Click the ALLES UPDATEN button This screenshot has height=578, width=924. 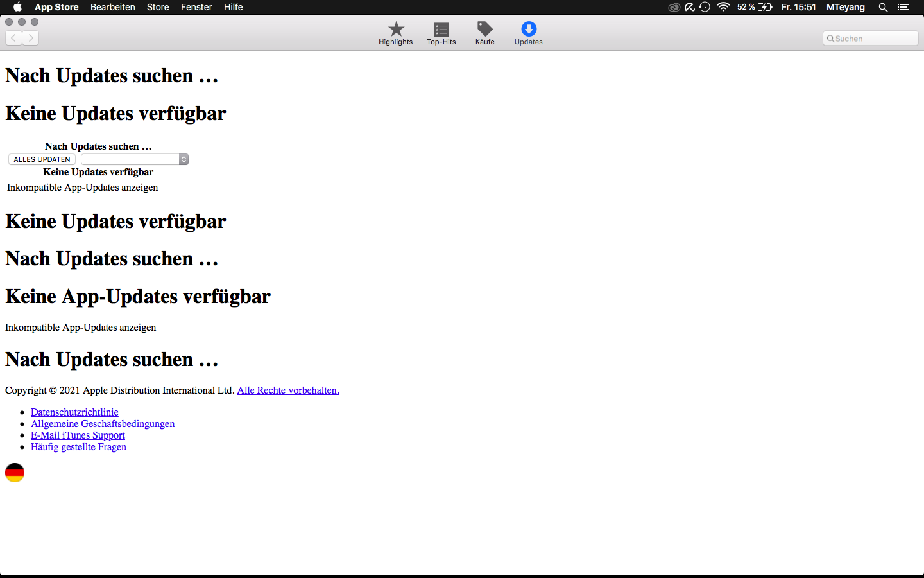click(42, 159)
